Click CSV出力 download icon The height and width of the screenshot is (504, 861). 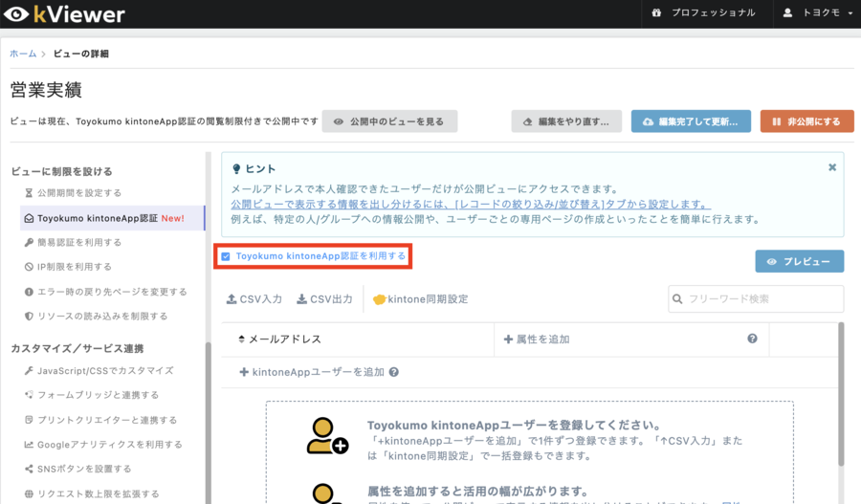pos(302,299)
